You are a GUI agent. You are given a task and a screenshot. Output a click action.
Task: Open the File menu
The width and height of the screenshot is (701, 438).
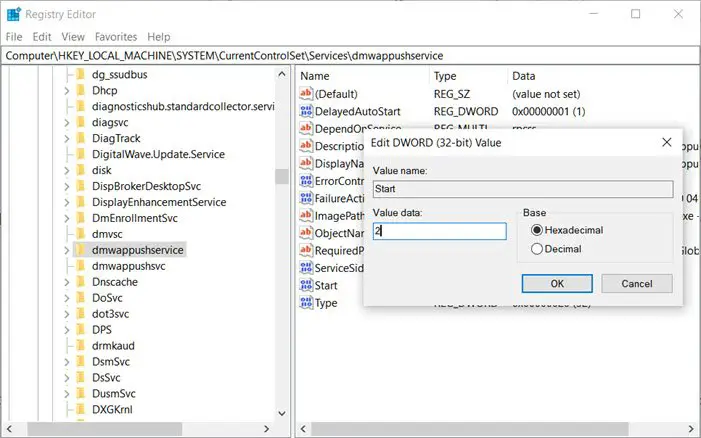tap(14, 37)
